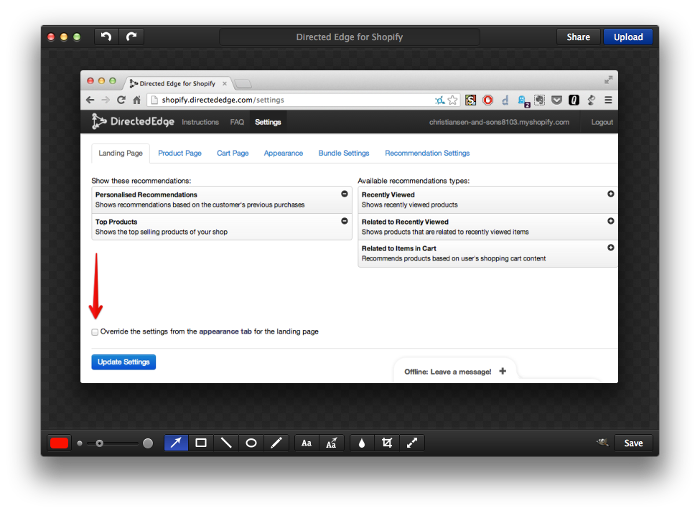Click the small icon beside Save
The height and width of the screenshot is (513, 700).
pyautogui.click(x=603, y=442)
